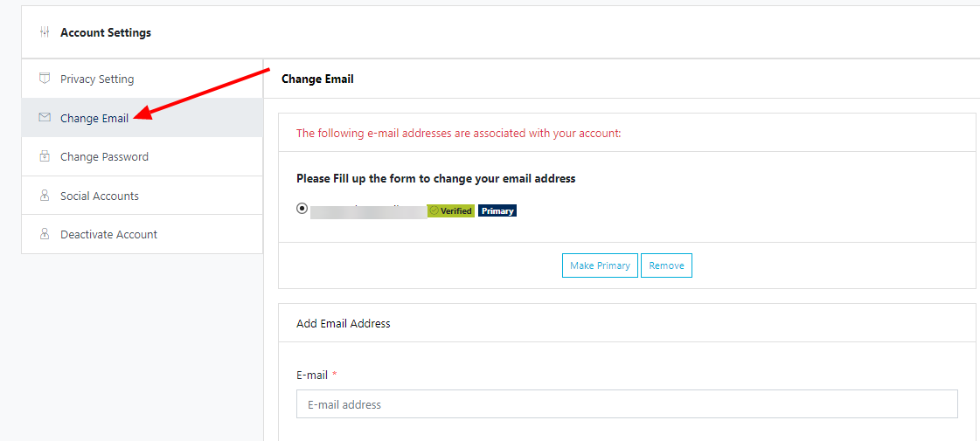The width and height of the screenshot is (980, 441).
Task: Click the Change Email envelope icon
Action: point(45,118)
